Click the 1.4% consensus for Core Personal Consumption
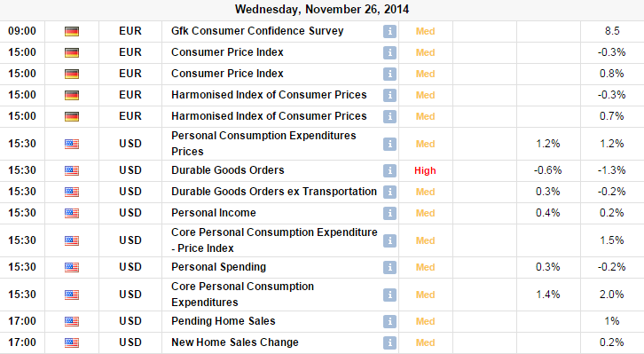This screenshot has width=644, height=354. tap(548, 295)
